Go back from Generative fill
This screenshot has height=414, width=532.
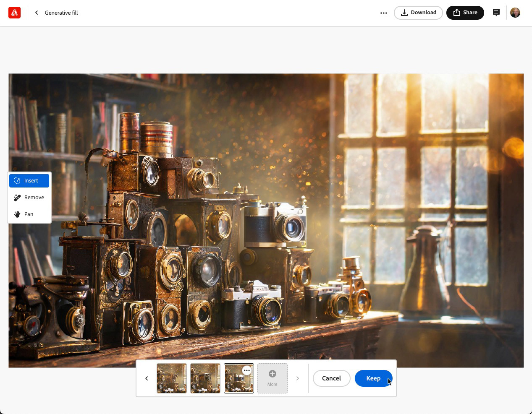click(37, 13)
